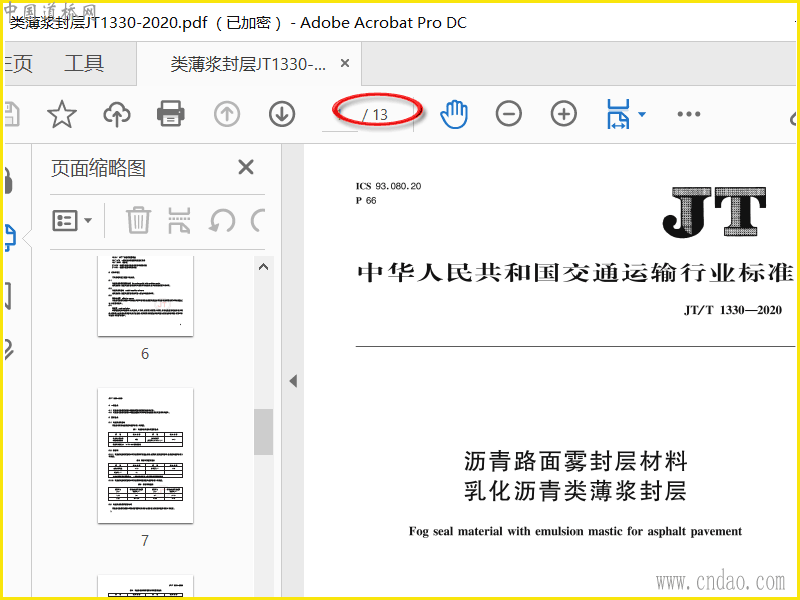Viewport: 800px width, 600px height.
Task: Click the save file icon in toolbar
Action: [x=11, y=114]
